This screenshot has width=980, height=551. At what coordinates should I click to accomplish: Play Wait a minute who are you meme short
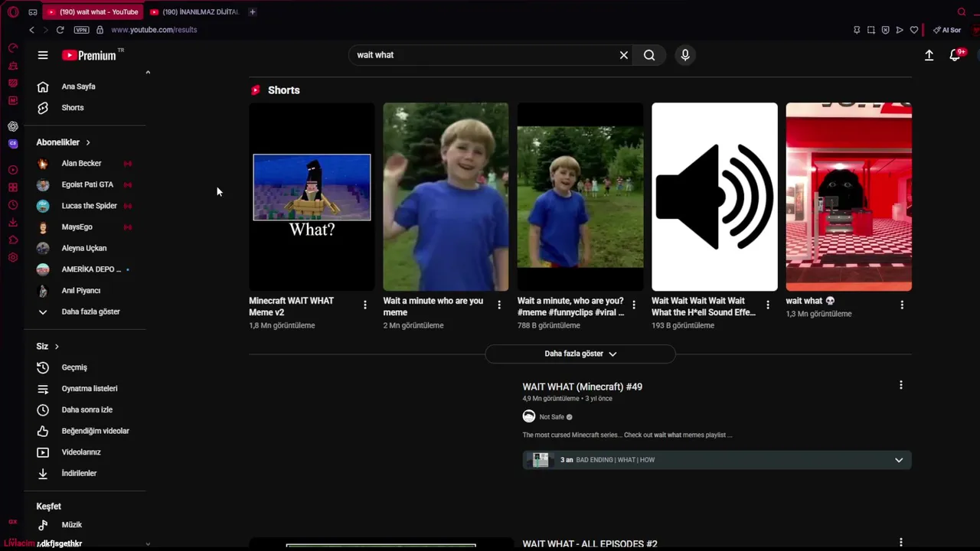tap(446, 197)
